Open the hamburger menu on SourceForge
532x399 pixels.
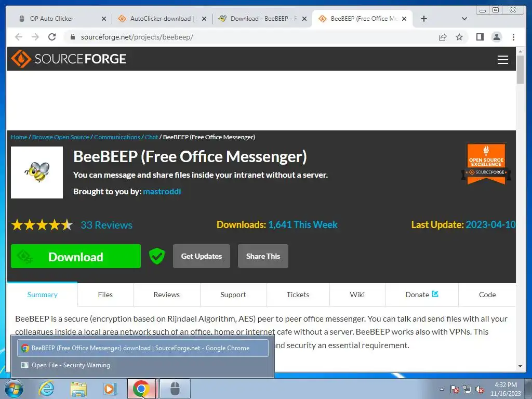tap(502, 60)
